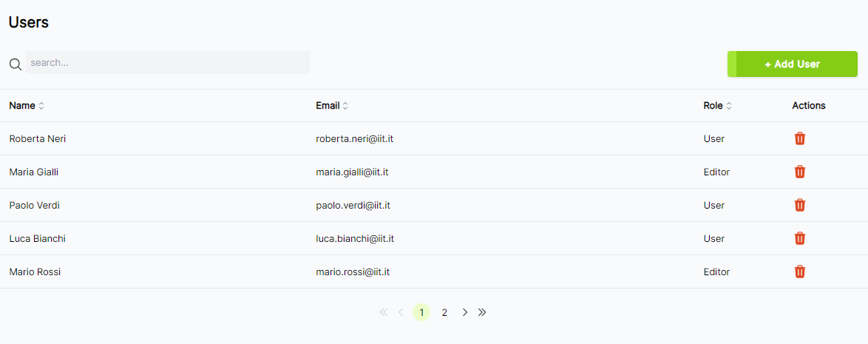Screen dimensions: 868x344
Task: Click trash icon for Mario Rossi
Action: [799, 272]
